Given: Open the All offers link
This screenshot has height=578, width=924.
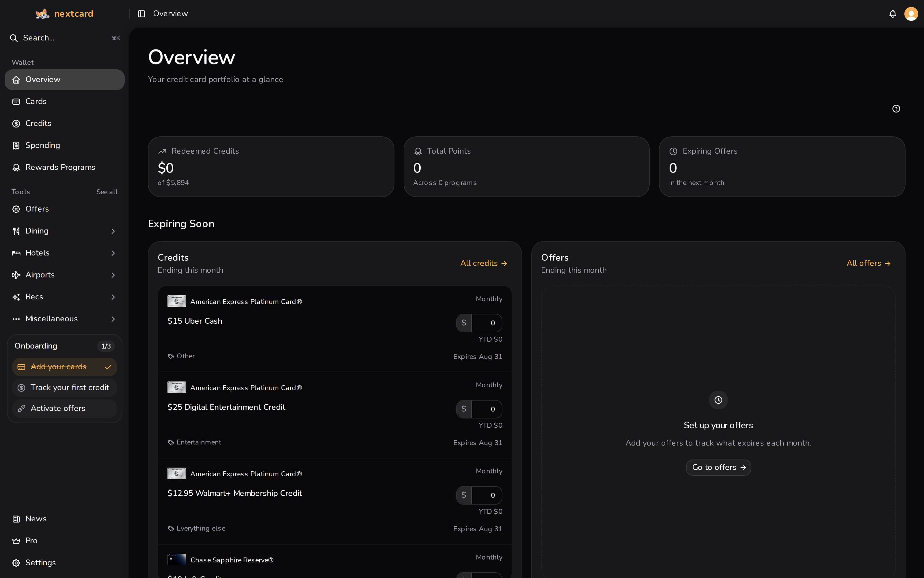Looking at the screenshot, I should (868, 263).
